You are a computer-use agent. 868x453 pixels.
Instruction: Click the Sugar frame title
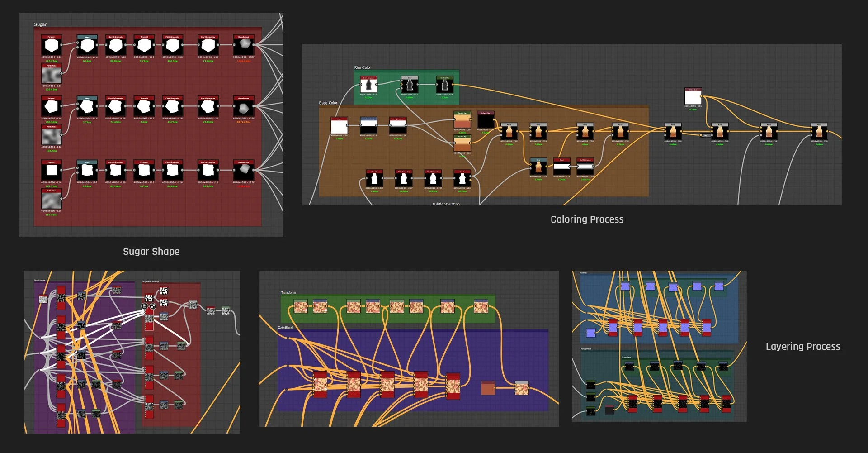(x=40, y=24)
